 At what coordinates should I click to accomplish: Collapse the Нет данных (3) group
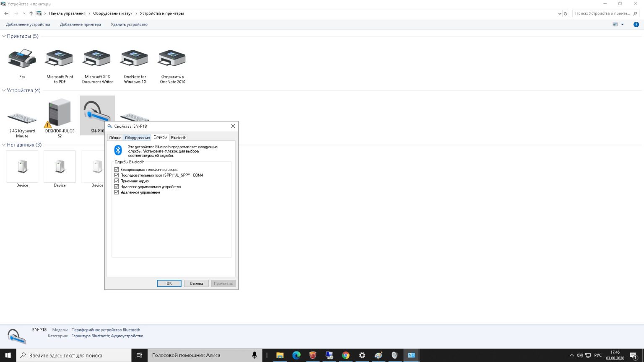pos(4,145)
